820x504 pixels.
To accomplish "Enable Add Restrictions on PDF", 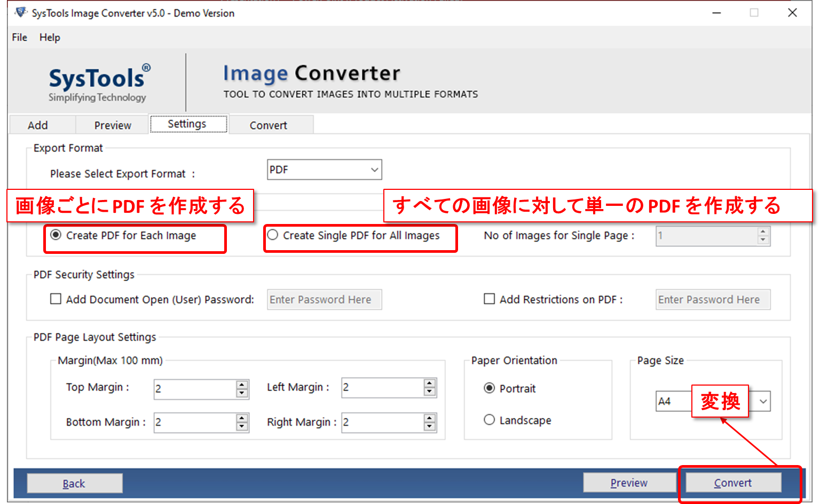I will (x=490, y=299).
